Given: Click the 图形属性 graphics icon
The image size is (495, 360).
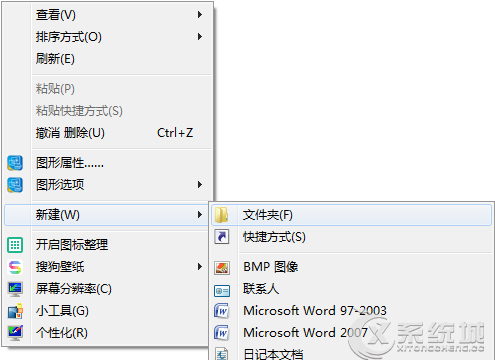Looking at the screenshot, I should point(15,163).
